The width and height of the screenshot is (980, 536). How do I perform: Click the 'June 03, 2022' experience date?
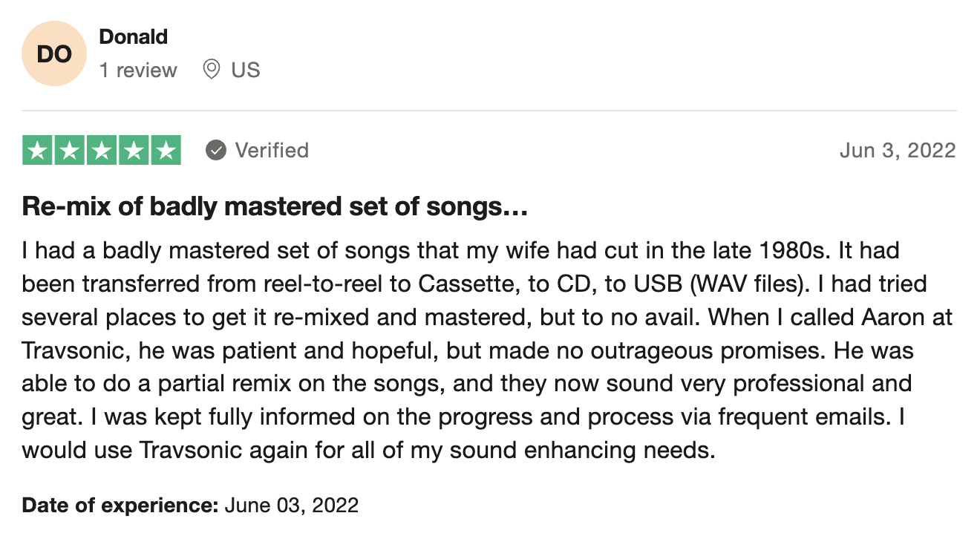pyautogui.click(x=292, y=506)
